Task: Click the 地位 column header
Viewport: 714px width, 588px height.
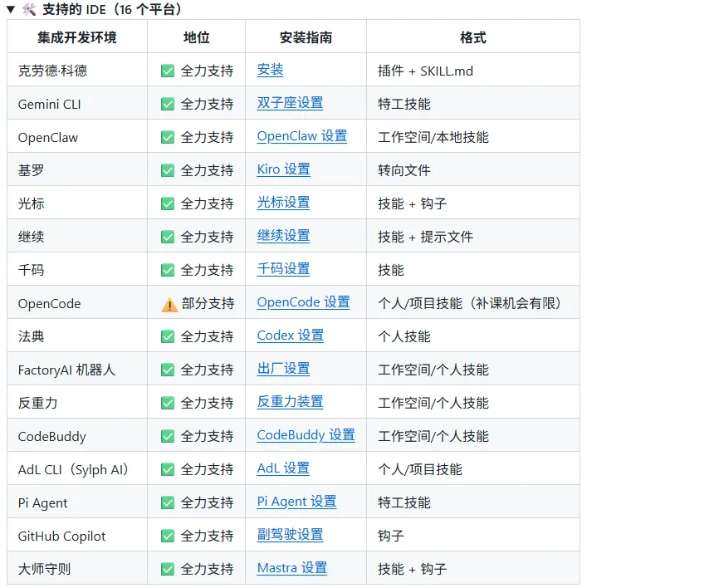Action: point(196,37)
